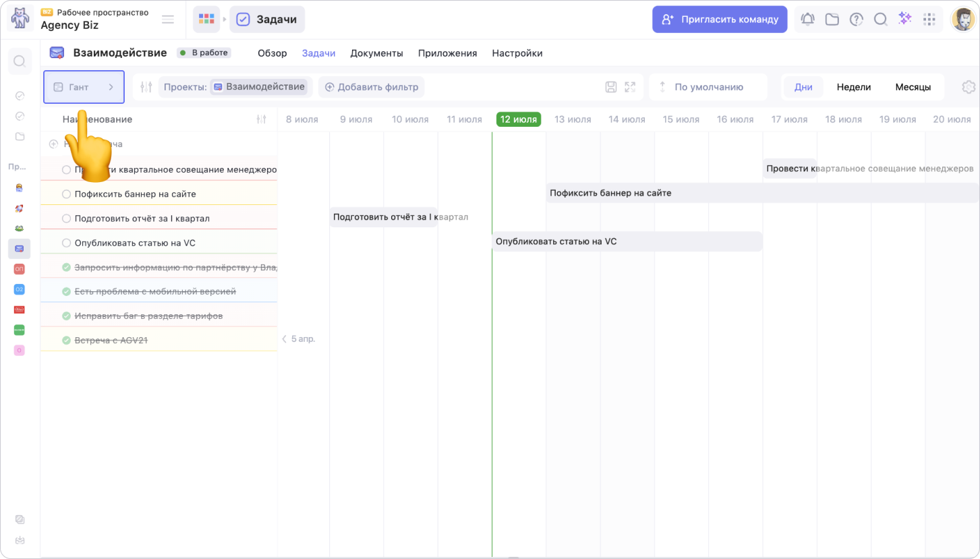The height and width of the screenshot is (559, 980).
Task: Switch to the Документы tab
Action: (376, 53)
